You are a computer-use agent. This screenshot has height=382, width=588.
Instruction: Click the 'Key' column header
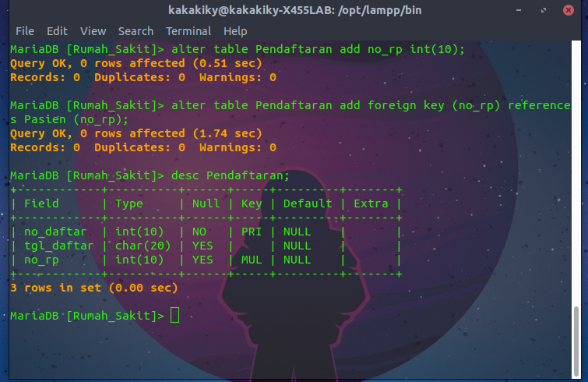tap(252, 203)
